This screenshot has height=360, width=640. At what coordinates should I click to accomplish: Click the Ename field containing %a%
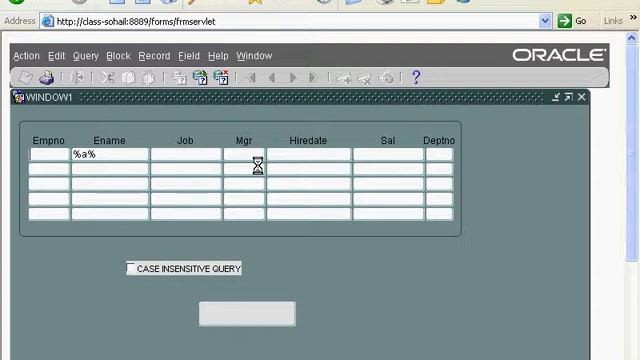coord(110,154)
